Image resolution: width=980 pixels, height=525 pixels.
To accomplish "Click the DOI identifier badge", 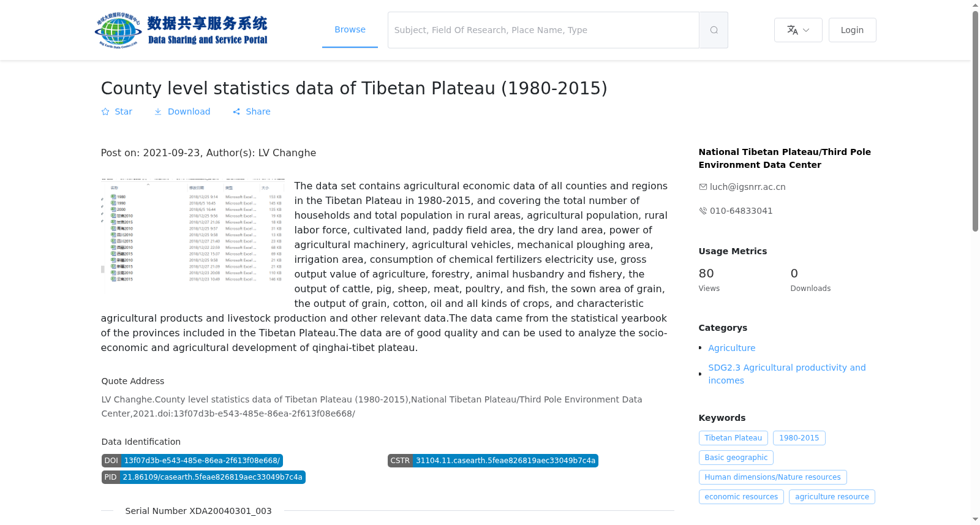I will [x=192, y=461].
